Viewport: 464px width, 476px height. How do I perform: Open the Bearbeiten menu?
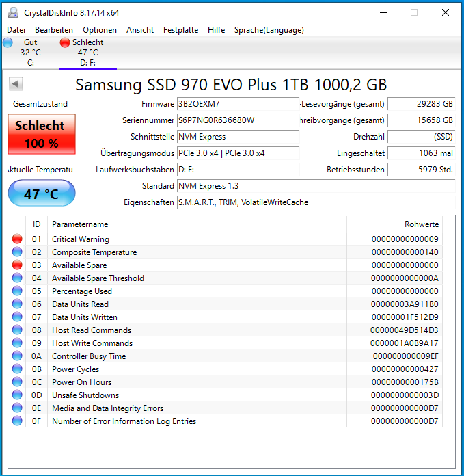pyautogui.click(x=54, y=30)
